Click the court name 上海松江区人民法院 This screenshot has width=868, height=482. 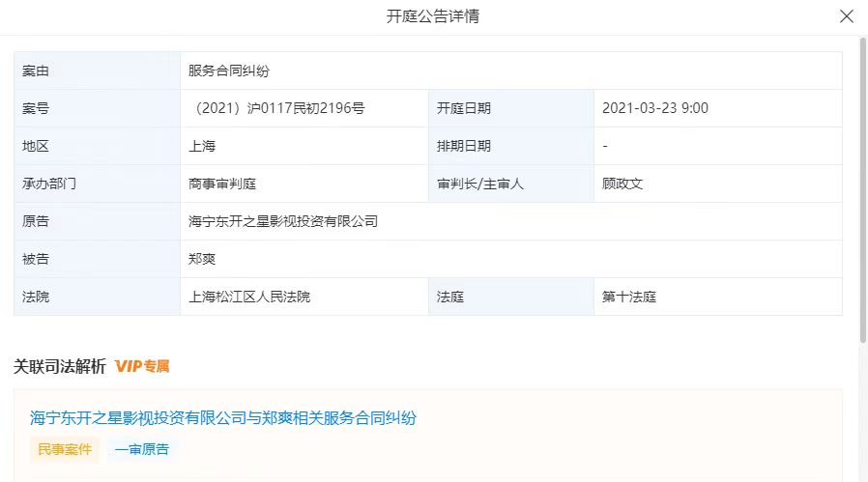point(249,297)
